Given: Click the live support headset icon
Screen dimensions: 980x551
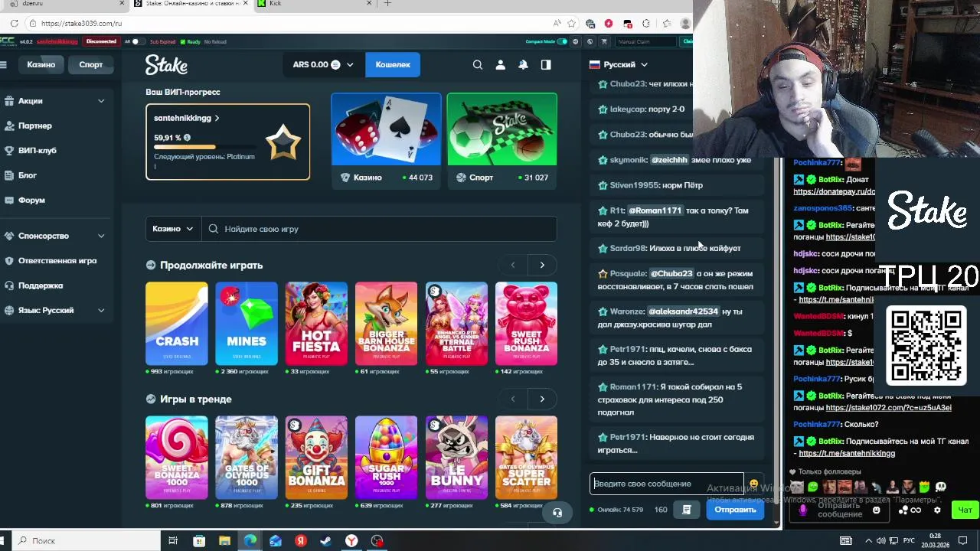Looking at the screenshot, I should (557, 513).
